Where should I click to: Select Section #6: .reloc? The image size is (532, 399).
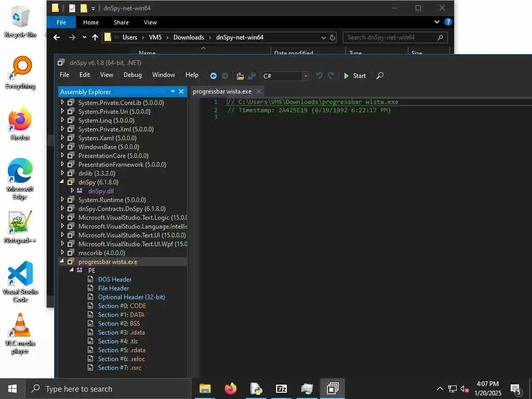121,358
